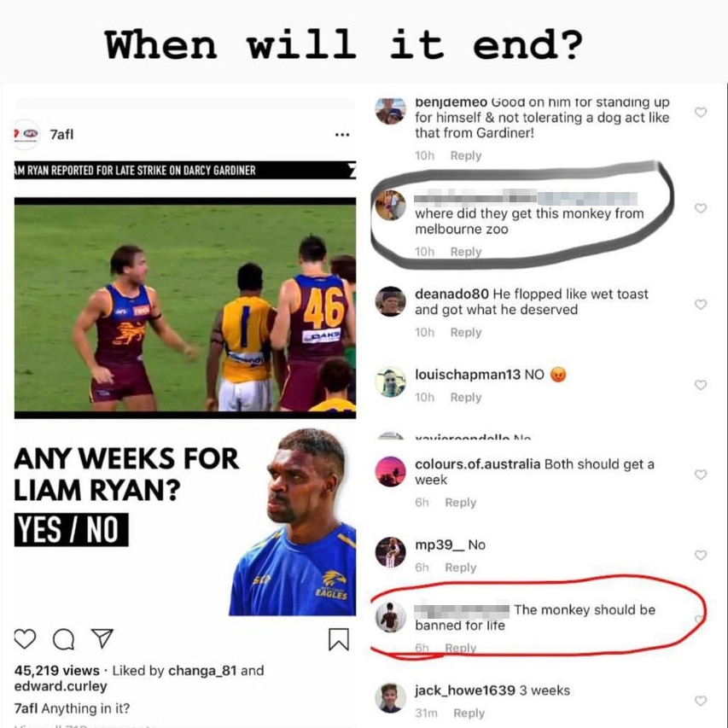This screenshot has height=728, width=728.
Task: Like benjdemeo's comment heart
Action: coord(701,113)
